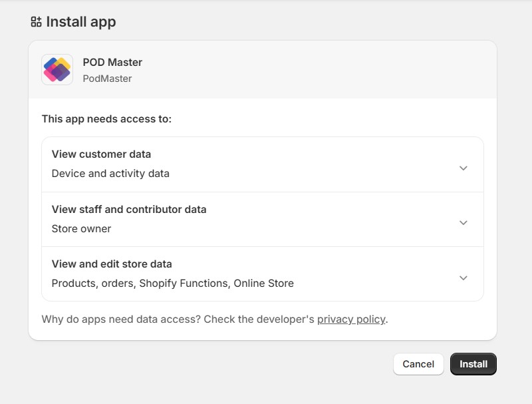Image resolution: width=532 pixels, height=404 pixels.
Task: Expand the "View staff and contributor data" section
Action: pyautogui.click(x=464, y=223)
